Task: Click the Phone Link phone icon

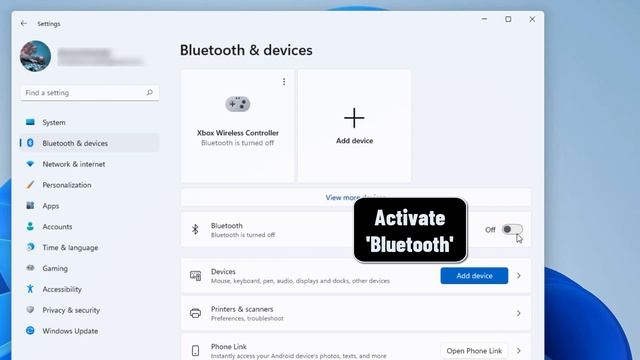Action: click(x=196, y=351)
